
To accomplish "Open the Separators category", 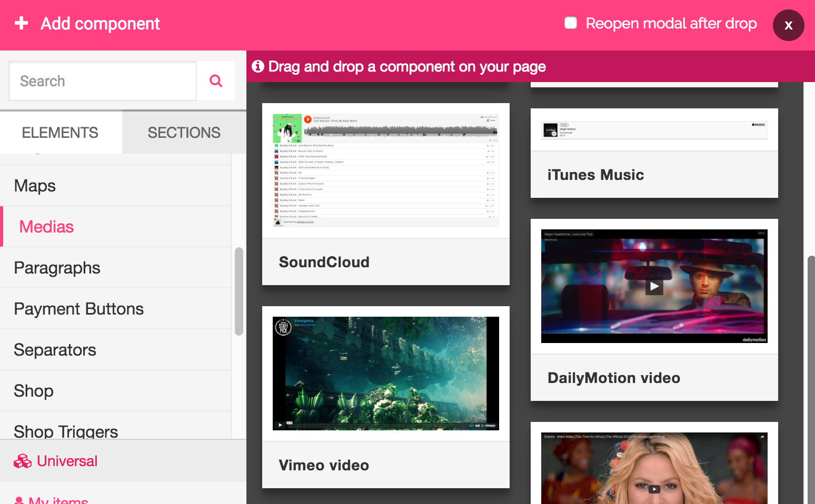I will pos(55,350).
